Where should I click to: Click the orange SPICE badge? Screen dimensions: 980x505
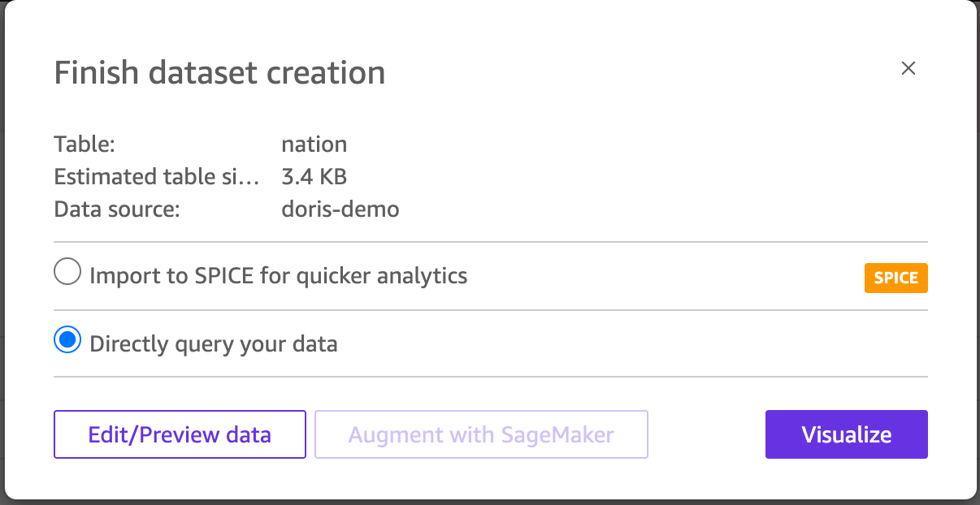tap(895, 278)
